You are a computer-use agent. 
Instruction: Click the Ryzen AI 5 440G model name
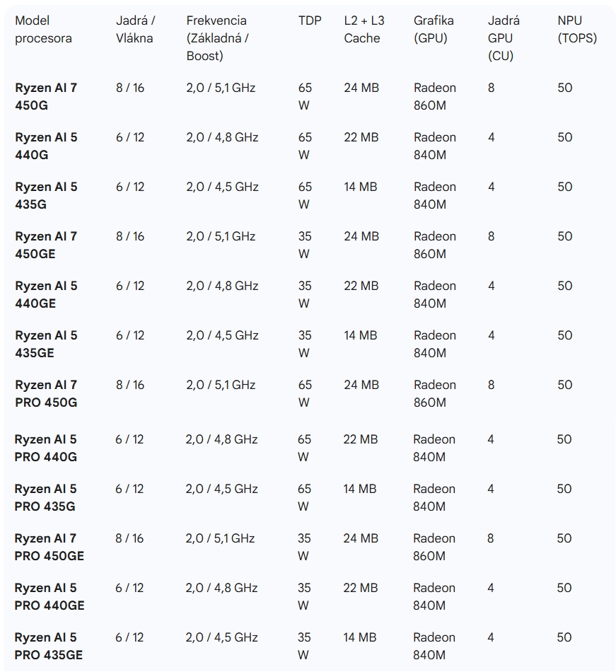(46, 146)
